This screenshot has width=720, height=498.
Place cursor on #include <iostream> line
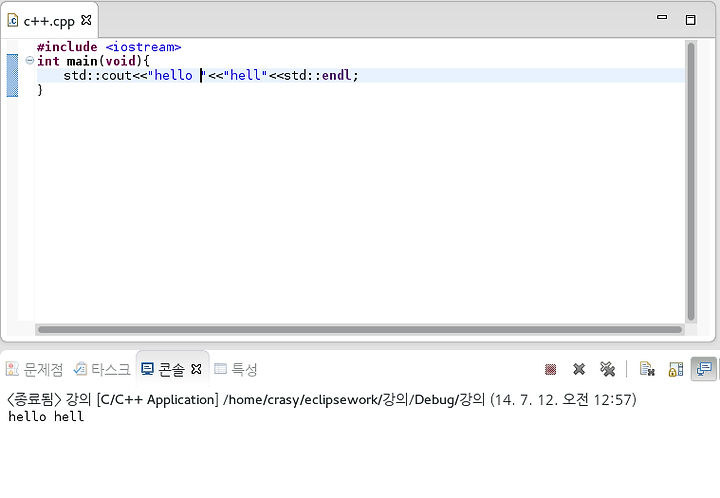pyautogui.click(x=109, y=47)
